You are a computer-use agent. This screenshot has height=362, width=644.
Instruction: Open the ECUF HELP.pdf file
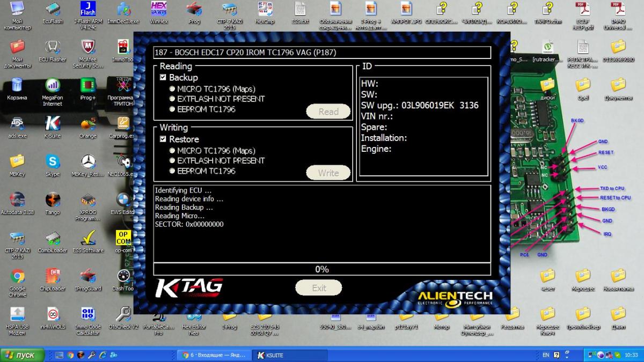(582, 15)
